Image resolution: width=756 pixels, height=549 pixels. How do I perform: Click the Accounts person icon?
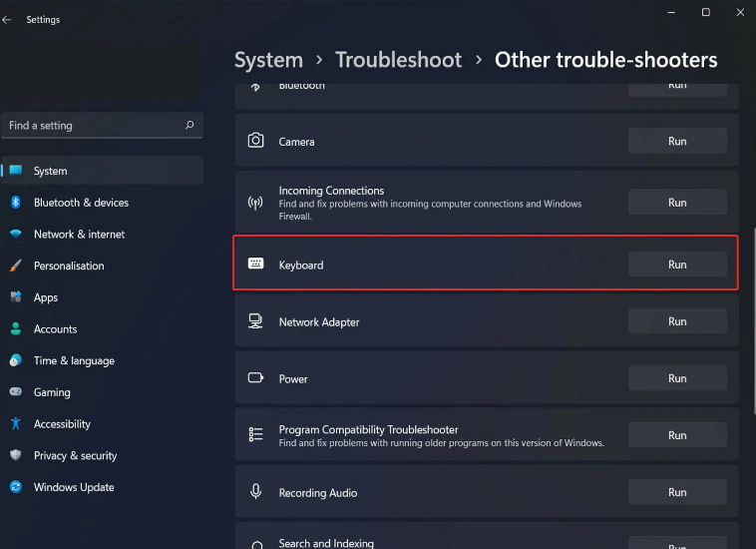(15, 328)
